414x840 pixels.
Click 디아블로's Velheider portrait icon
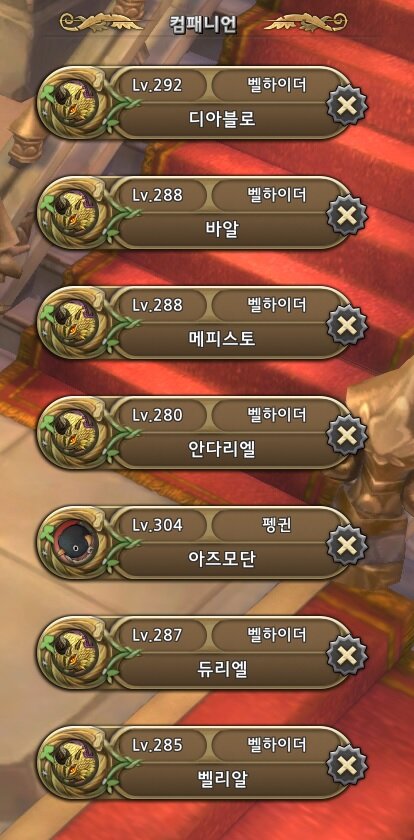click(75, 103)
